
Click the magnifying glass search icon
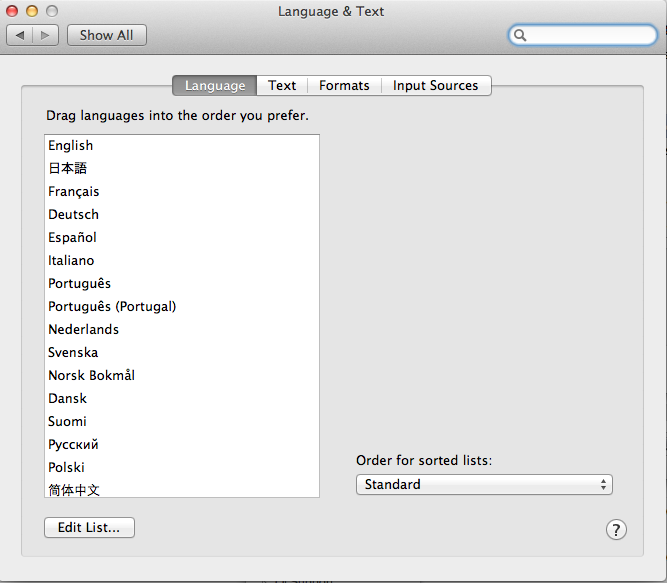521,35
